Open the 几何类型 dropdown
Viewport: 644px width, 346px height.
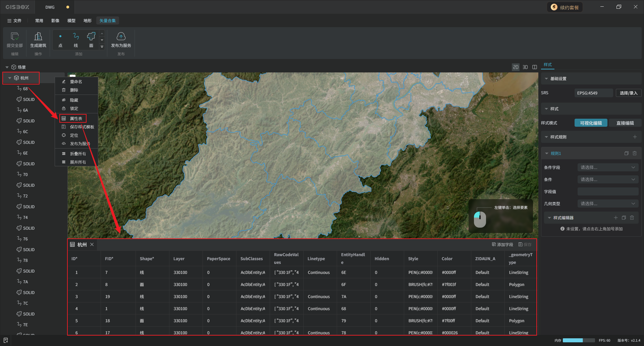pos(607,204)
